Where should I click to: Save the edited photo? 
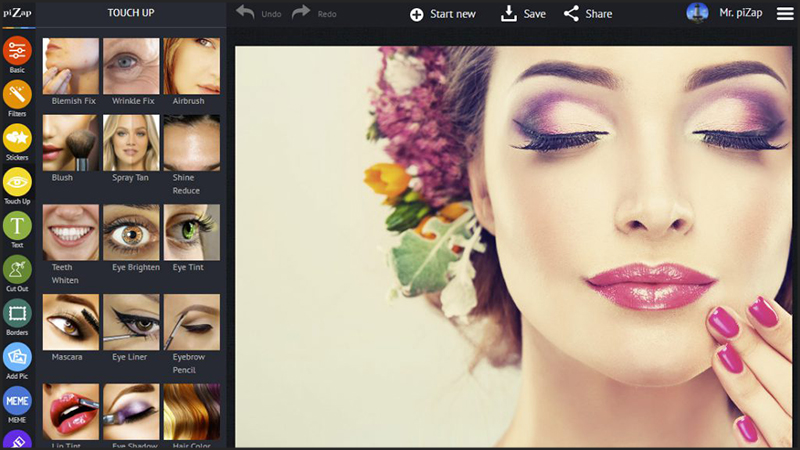(522, 14)
